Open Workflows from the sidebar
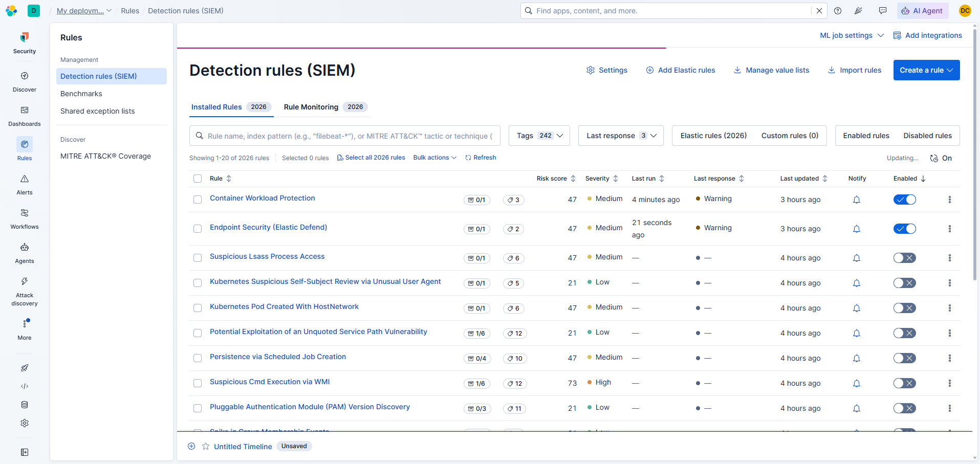The width and height of the screenshot is (980, 464). click(25, 218)
